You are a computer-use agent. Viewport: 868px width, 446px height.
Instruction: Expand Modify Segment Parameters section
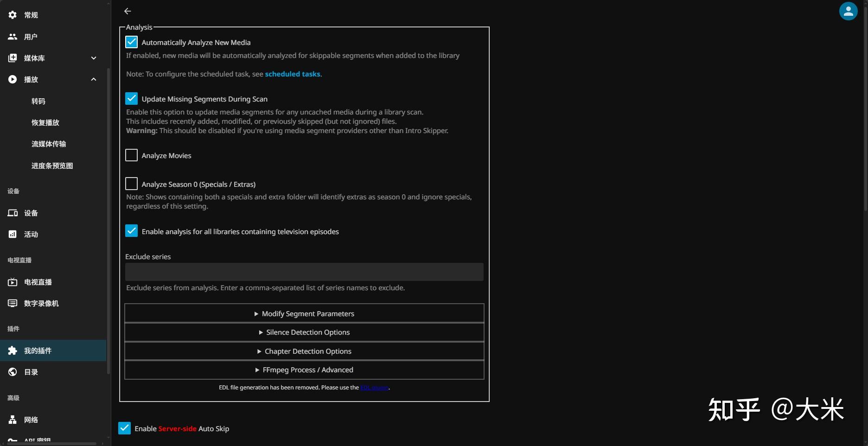click(304, 313)
